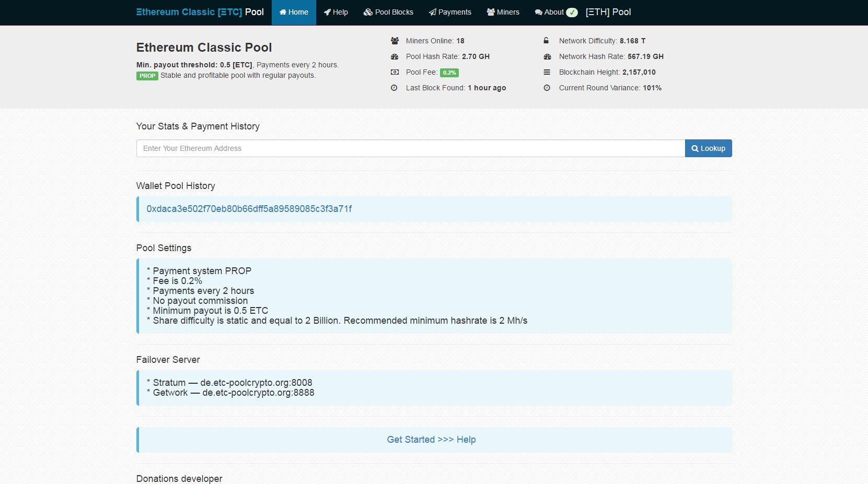This screenshot has height=484, width=868.
Task: Click the green 0.2% pool fee badge
Action: (x=449, y=73)
